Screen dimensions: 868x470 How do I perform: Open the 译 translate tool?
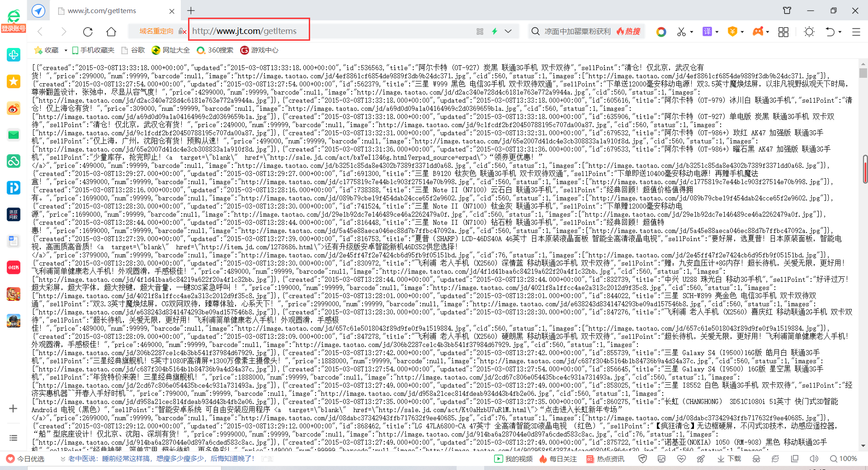click(x=707, y=31)
